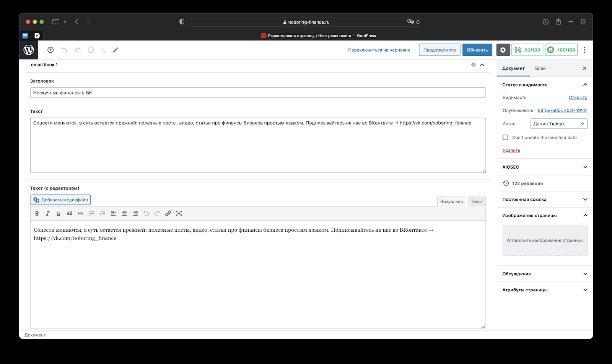
Task: Insert a blockquote using the quote icon
Action: [x=70, y=213]
